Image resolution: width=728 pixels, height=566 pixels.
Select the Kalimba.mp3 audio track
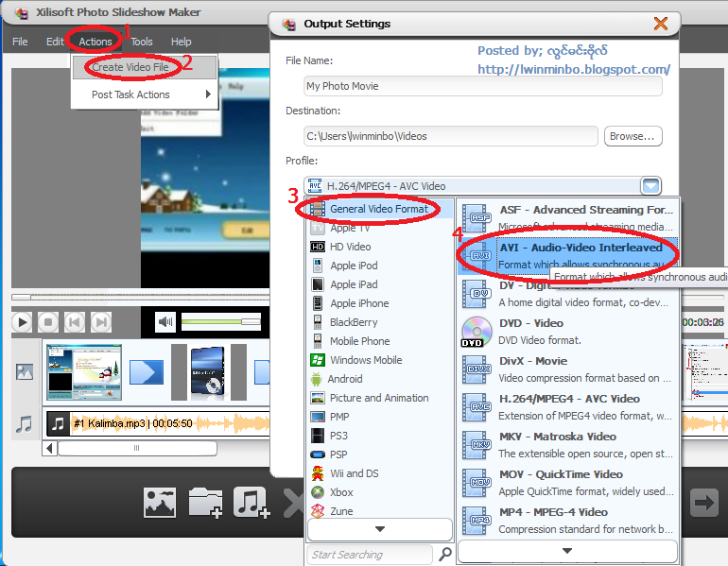[x=158, y=423]
